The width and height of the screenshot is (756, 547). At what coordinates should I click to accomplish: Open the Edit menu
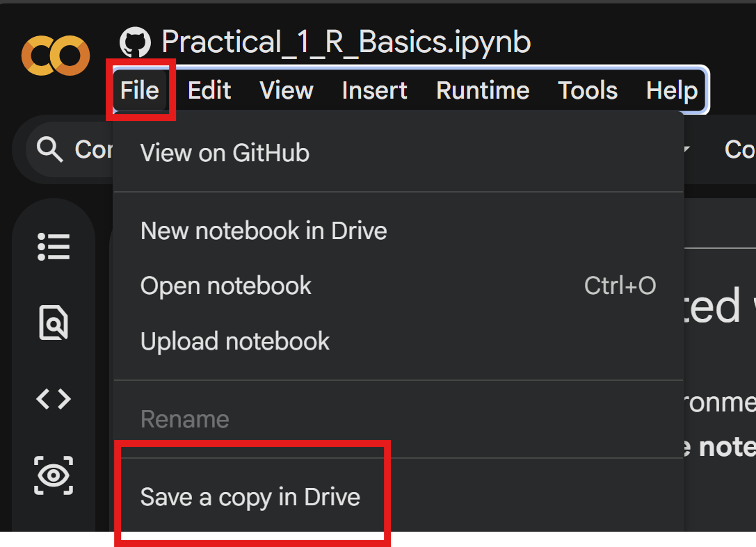(x=209, y=90)
